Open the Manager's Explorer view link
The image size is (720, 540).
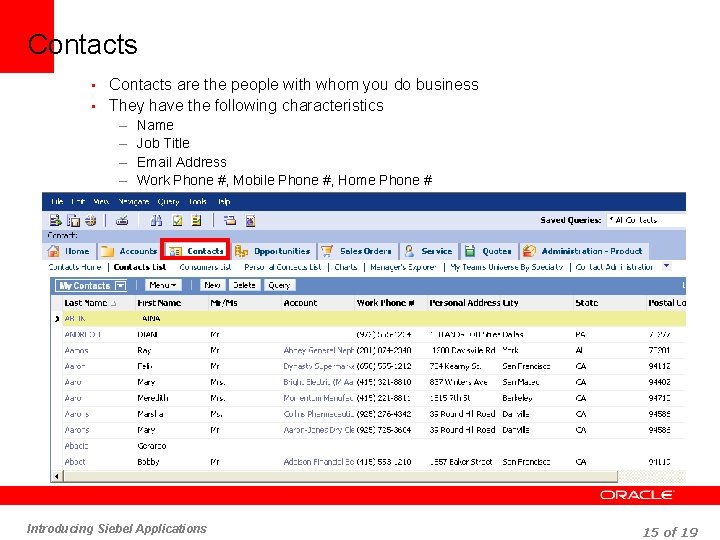pos(403,267)
